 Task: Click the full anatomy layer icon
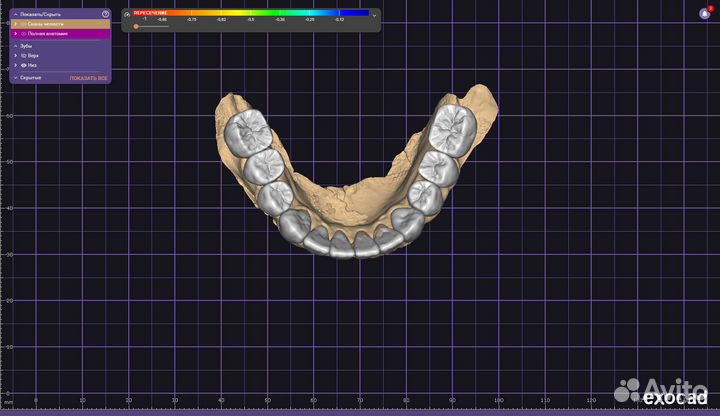click(24, 33)
